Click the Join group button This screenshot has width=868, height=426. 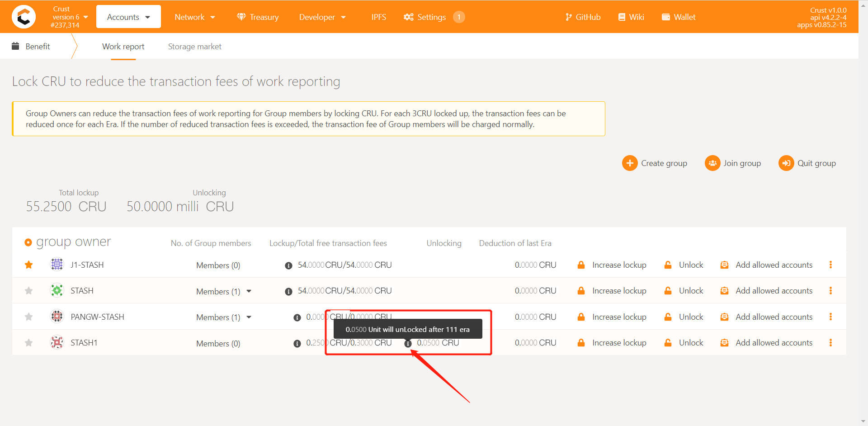[x=733, y=163]
